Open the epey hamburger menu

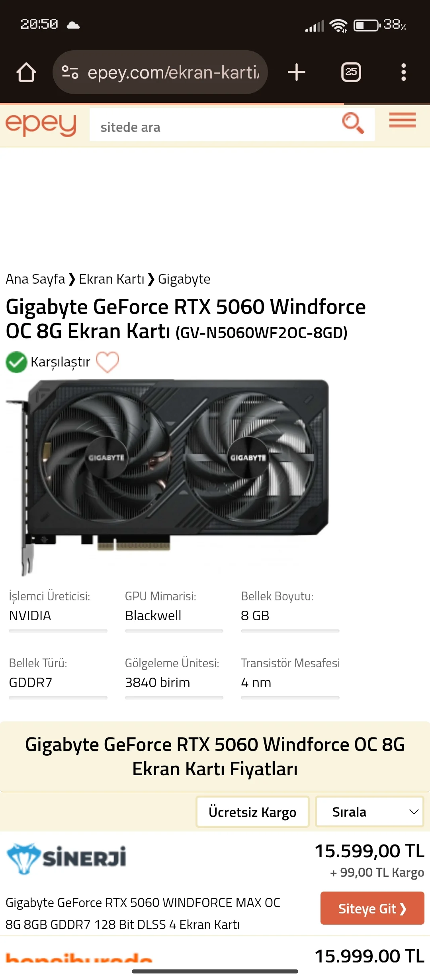coord(403,120)
